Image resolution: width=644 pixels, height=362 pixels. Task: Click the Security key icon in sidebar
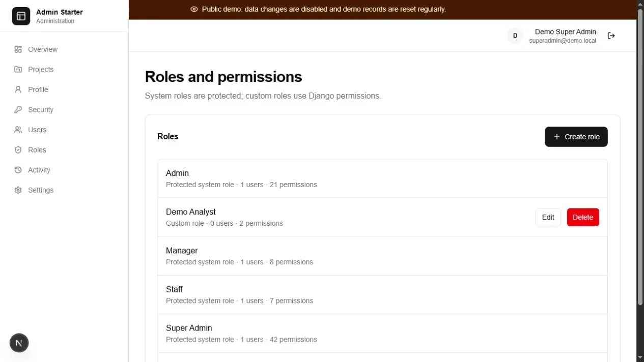18,109
